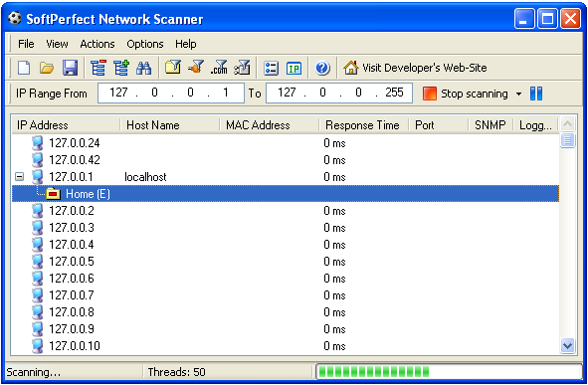Click the scrollbar up arrow
The image size is (588, 385).
pyautogui.click(x=567, y=124)
